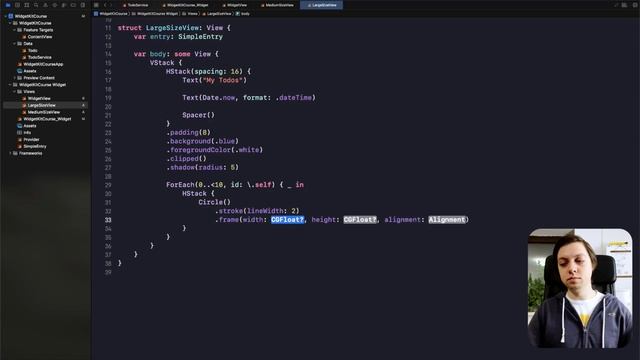Open MediumSizeView in navigator
This screenshot has height=360, width=640.
tap(44, 112)
